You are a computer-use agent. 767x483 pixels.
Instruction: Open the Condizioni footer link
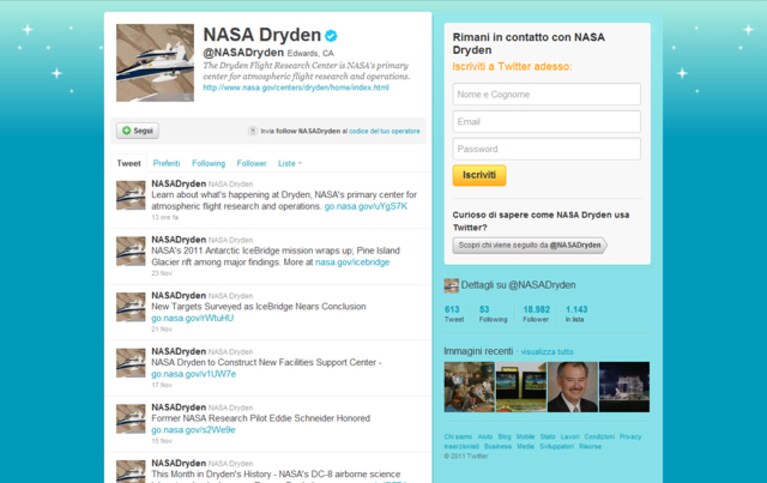coord(599,437)
